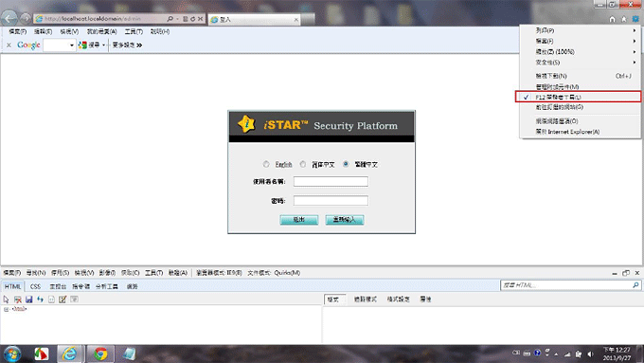The image size is (644, 363).
Task: Switch to the CSS tab in dev tools
Action: tap(35, 286)
